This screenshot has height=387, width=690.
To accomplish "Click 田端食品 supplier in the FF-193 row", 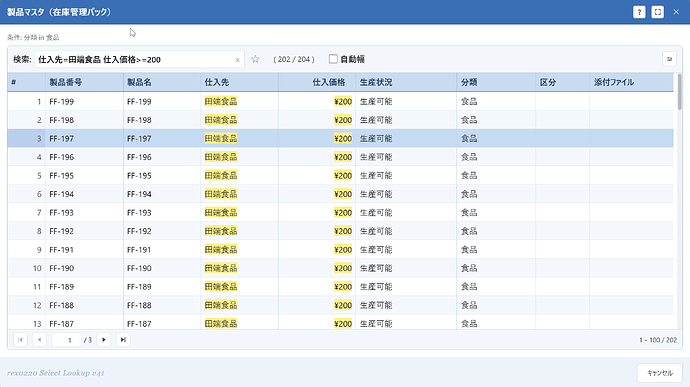I will tap(221, 213).
